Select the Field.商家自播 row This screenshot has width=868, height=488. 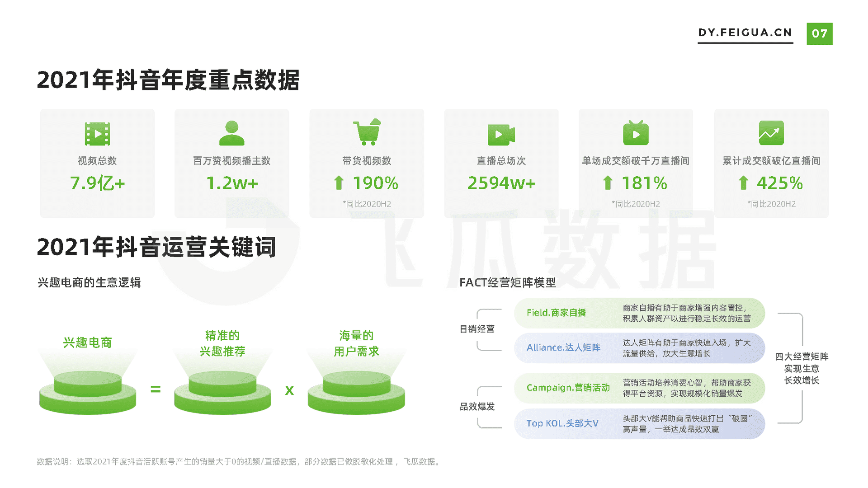639,313
